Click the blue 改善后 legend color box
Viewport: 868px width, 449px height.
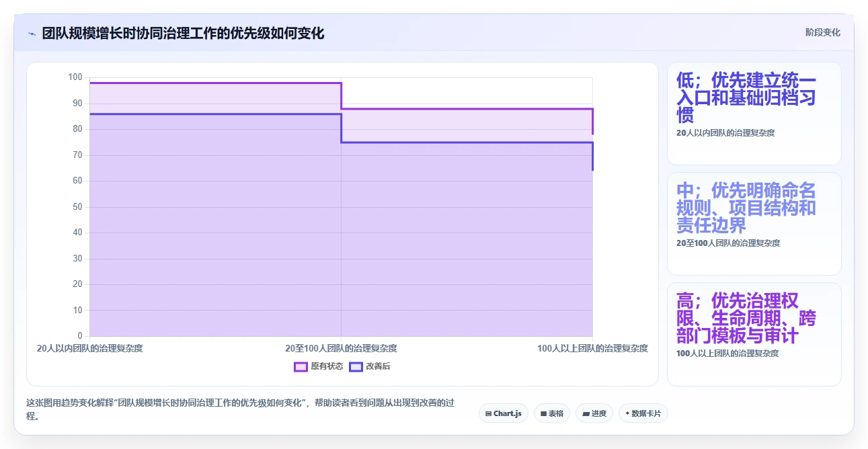click(355, 366)
